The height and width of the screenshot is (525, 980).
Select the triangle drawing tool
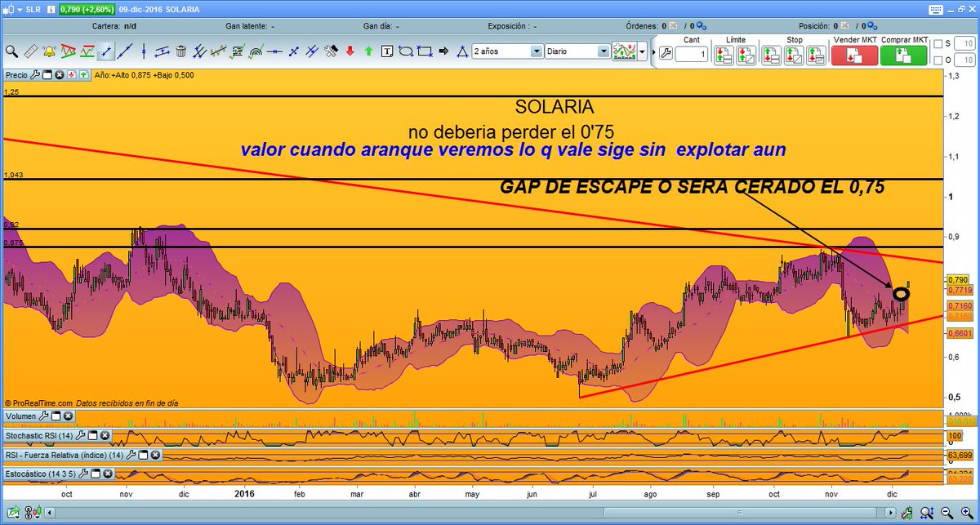click(462, 51)
